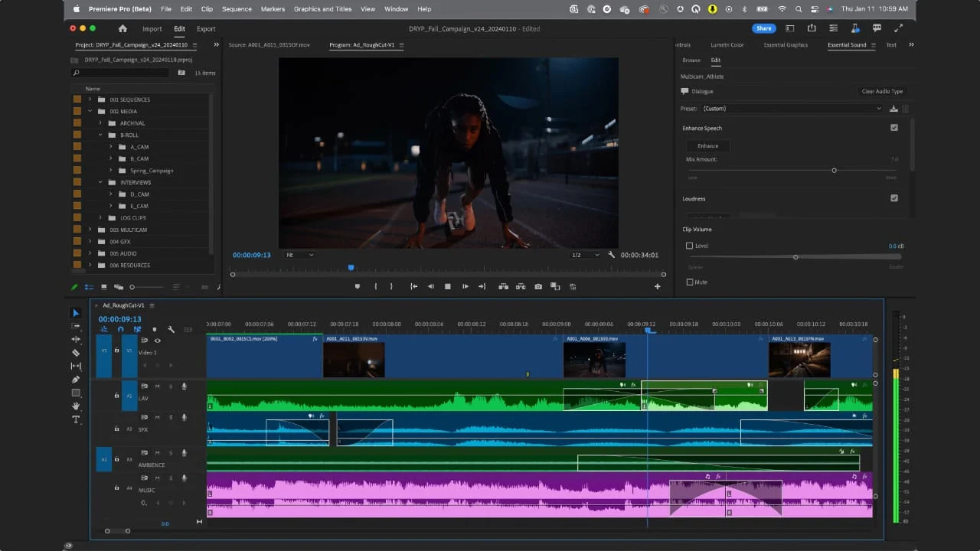Select the Hand tool
Screen dimensions: 980x551
click(76, 406)
